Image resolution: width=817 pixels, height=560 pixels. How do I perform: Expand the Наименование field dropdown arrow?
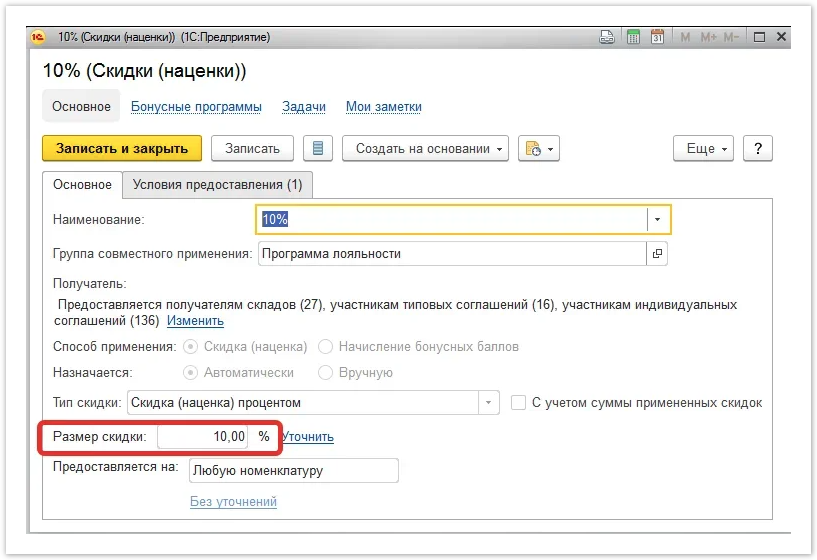657,219
